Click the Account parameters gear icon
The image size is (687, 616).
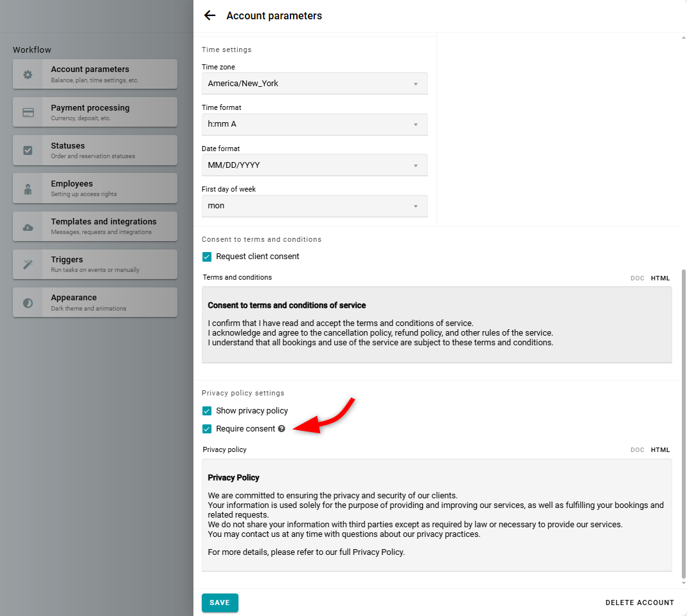pos(28,75)
